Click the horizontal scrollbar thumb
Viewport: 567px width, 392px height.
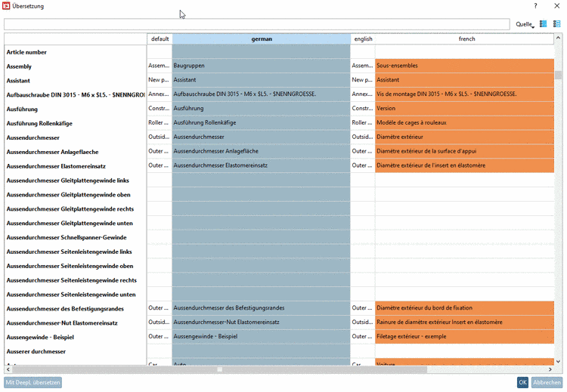(219, 369)
